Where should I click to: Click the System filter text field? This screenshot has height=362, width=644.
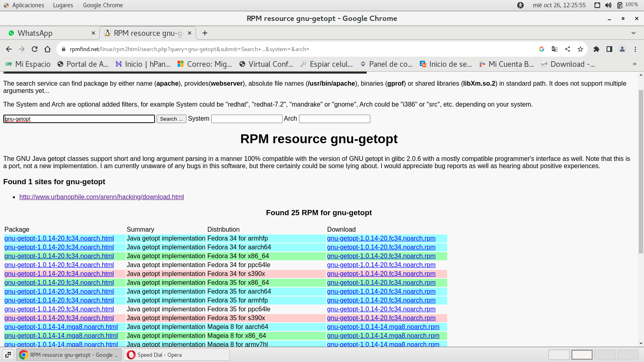pos(247,119)
